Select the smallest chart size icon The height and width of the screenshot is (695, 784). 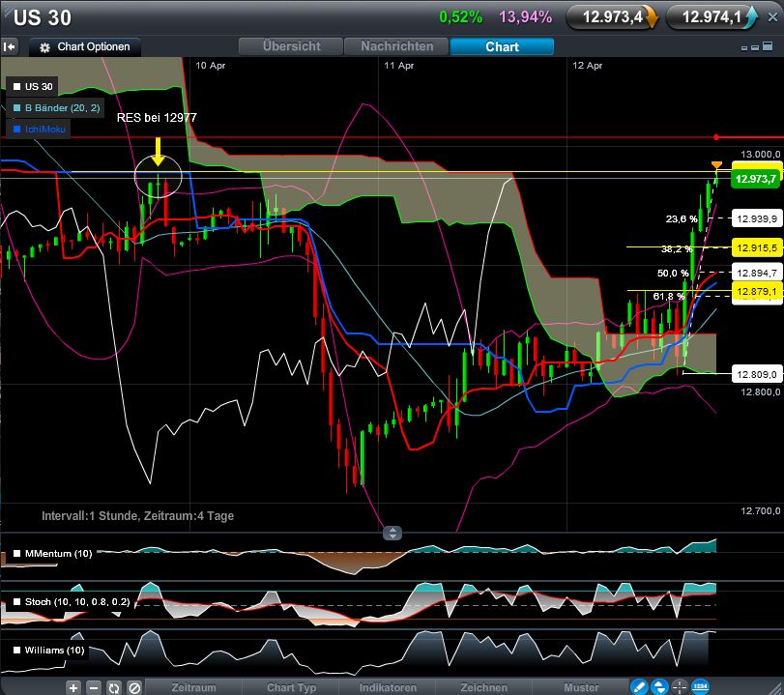click(x=744, y=48)
